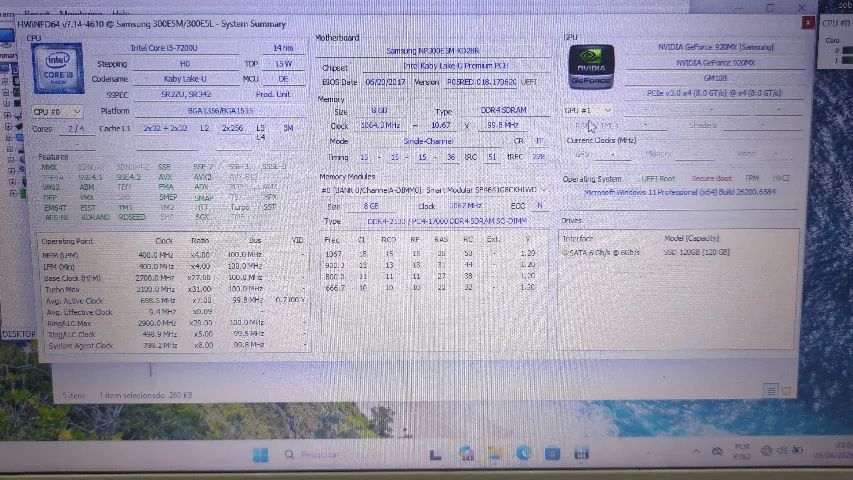Viewport: 853px width, 480px height.
Task: Open the Copilot icon on the taskbar
Action: (x=466, y=454)
